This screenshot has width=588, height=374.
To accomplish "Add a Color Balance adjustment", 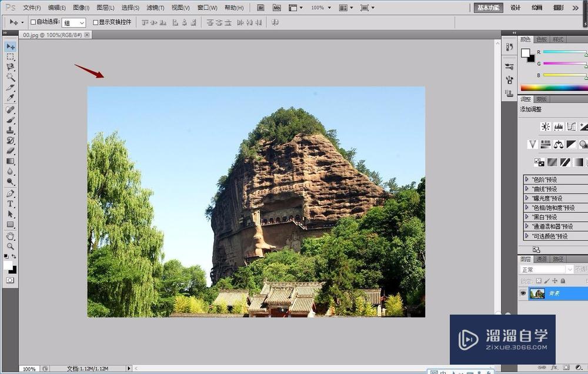I will (x=559, y=144).
